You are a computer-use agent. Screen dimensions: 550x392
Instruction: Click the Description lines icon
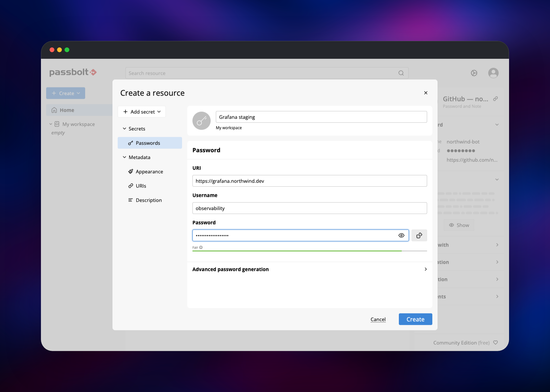point(130,200)
